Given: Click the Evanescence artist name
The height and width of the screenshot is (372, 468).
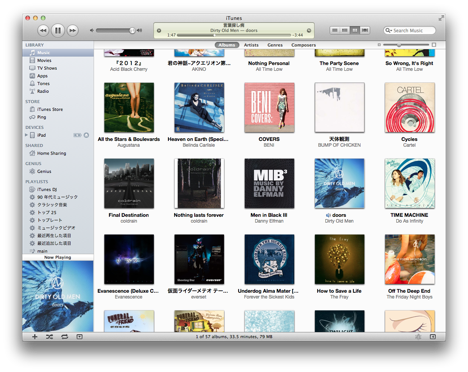Looking at the screenshot, I should [129, 297].
